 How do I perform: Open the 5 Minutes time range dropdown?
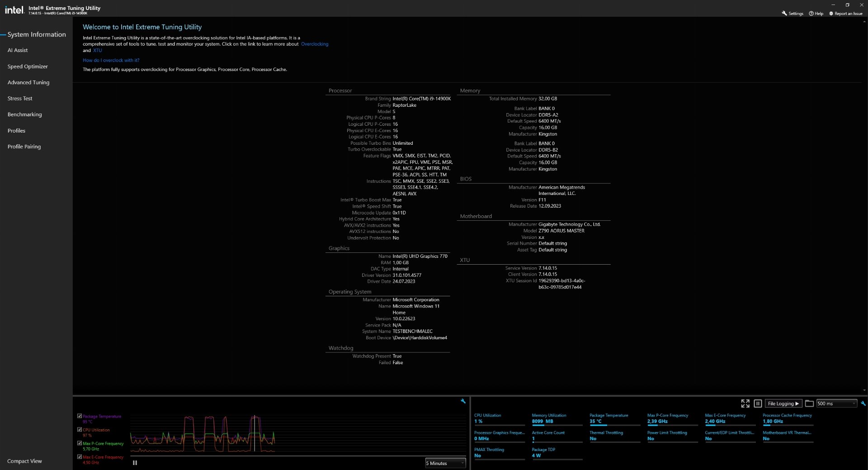(445, 463)
